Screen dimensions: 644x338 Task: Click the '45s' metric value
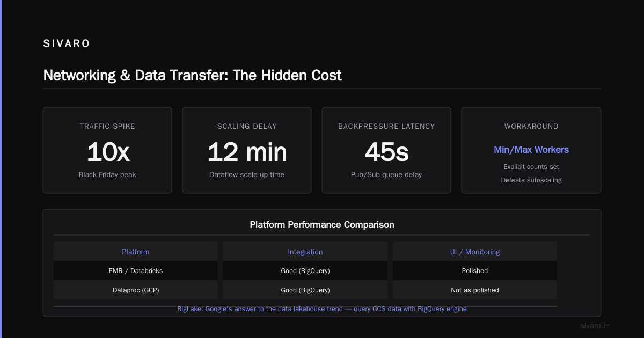[x=386, y=152]
